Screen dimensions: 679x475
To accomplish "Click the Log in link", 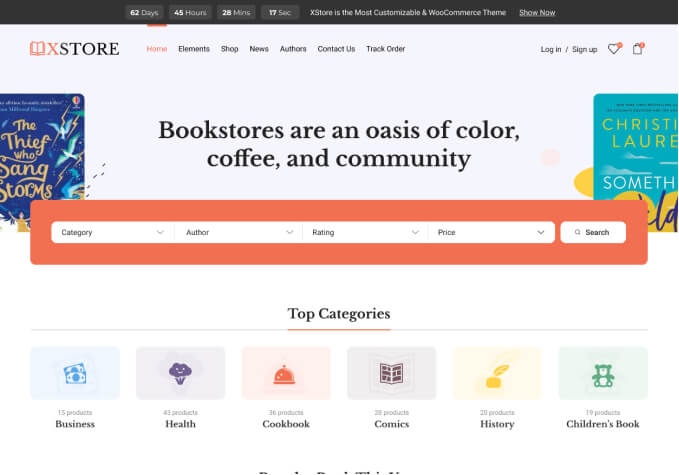I will tap(551, 49).
